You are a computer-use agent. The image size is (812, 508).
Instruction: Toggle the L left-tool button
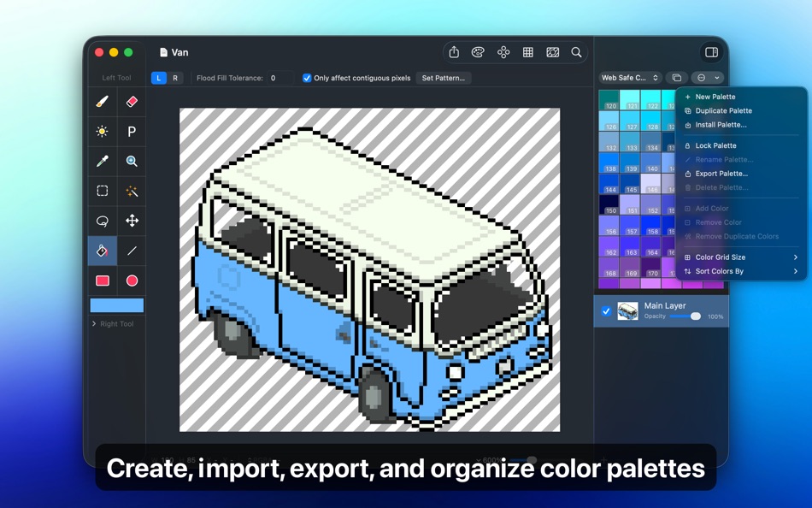[x=157, y=78]
